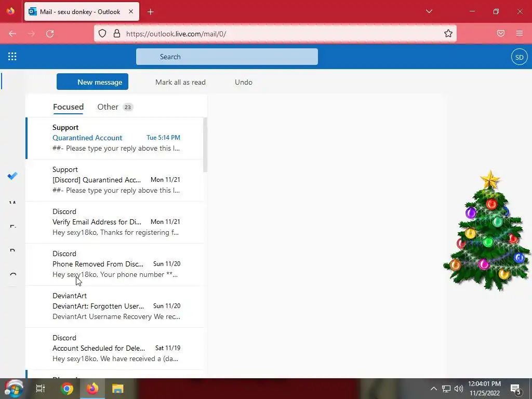Open a new browser tab
The image size is (532, 399).
(151, 12)
